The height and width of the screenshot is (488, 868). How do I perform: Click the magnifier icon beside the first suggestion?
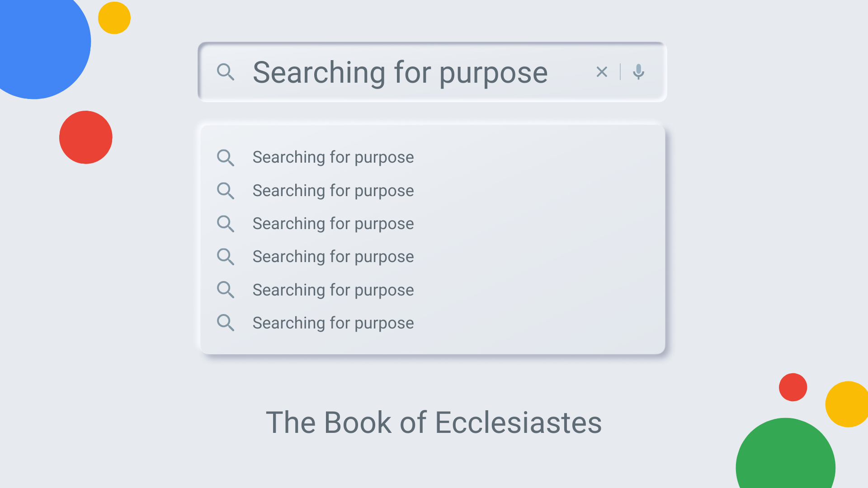coord(226,158)
